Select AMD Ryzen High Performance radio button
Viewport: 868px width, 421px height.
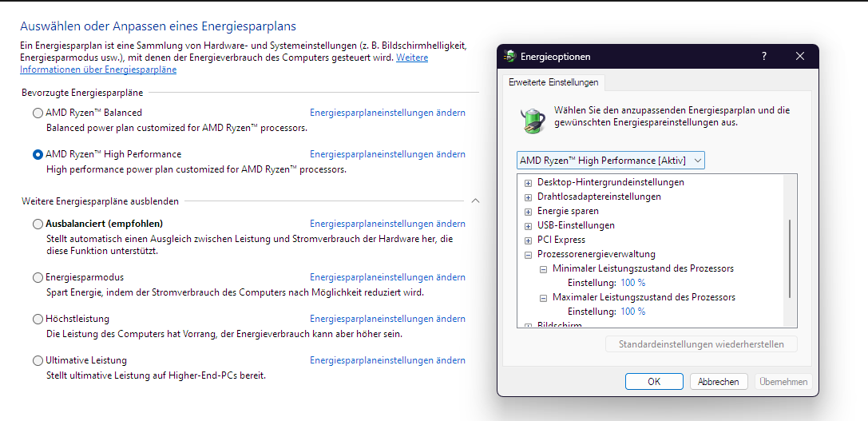[x=38, y=154]
